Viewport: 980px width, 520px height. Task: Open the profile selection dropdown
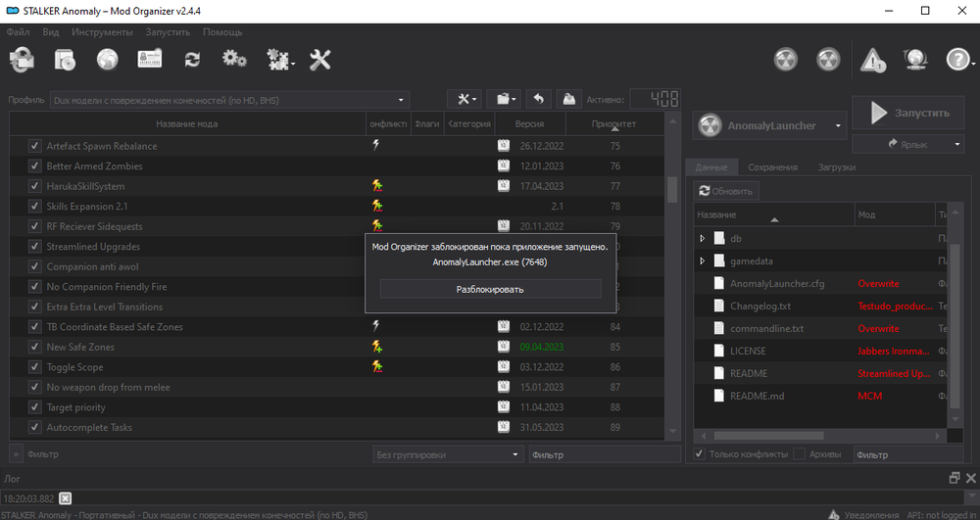pyautogui.click(x=208, y=99)
